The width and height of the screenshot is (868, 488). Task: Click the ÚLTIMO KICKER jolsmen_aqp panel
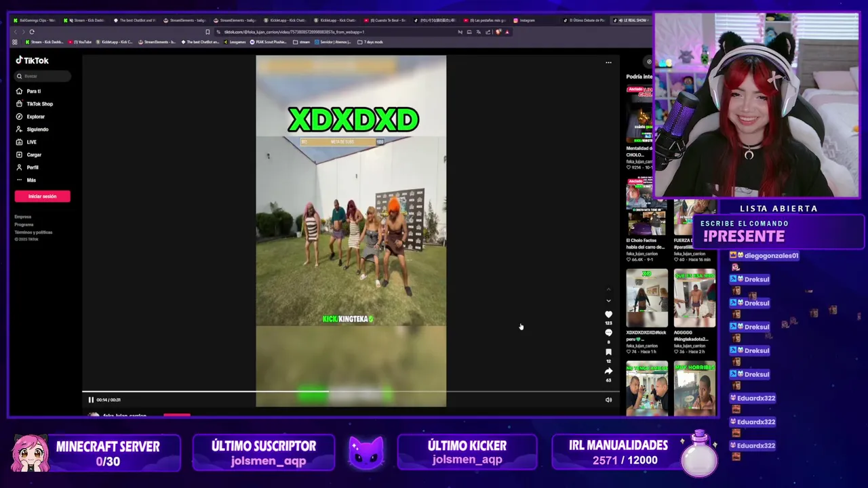[467, 453]
